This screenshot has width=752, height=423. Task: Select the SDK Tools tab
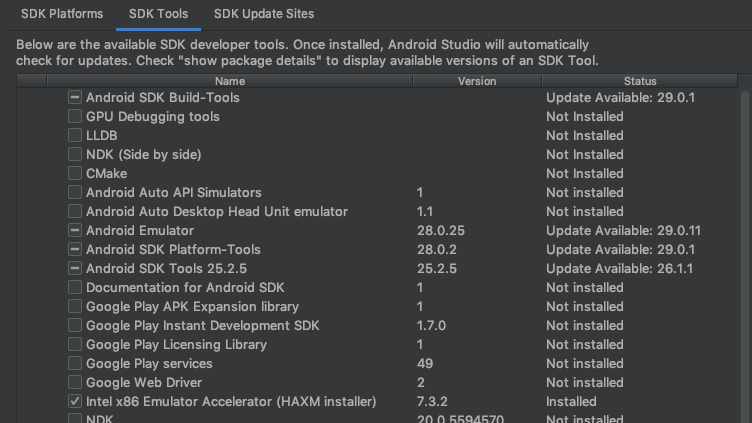[158, 14]
